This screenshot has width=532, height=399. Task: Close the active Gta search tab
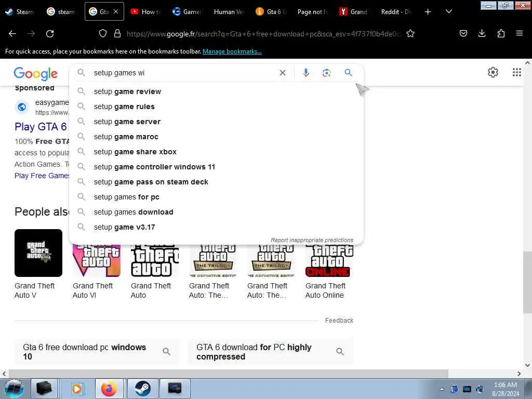pyautogui.click(x=116, y=11)
